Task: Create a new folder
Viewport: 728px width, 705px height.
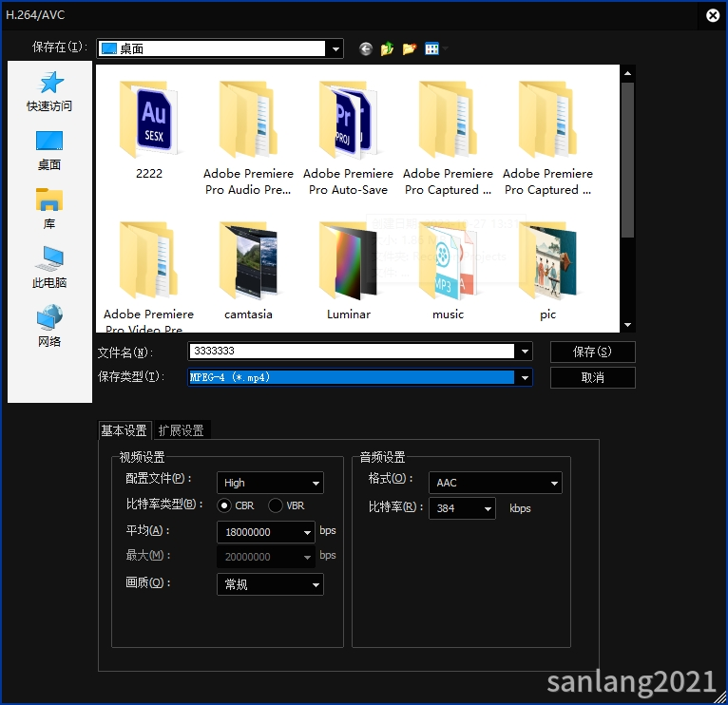Action: (409, 48)
